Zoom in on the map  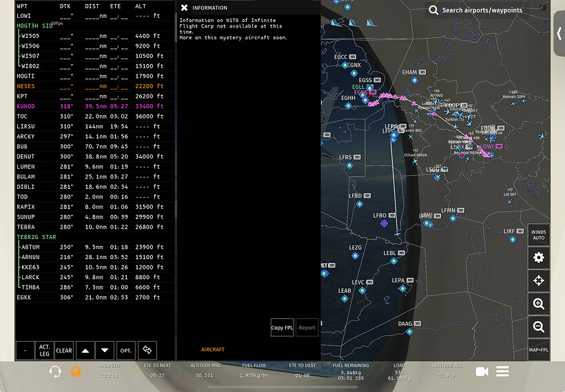pyautogui.click(x=539, y=304)
